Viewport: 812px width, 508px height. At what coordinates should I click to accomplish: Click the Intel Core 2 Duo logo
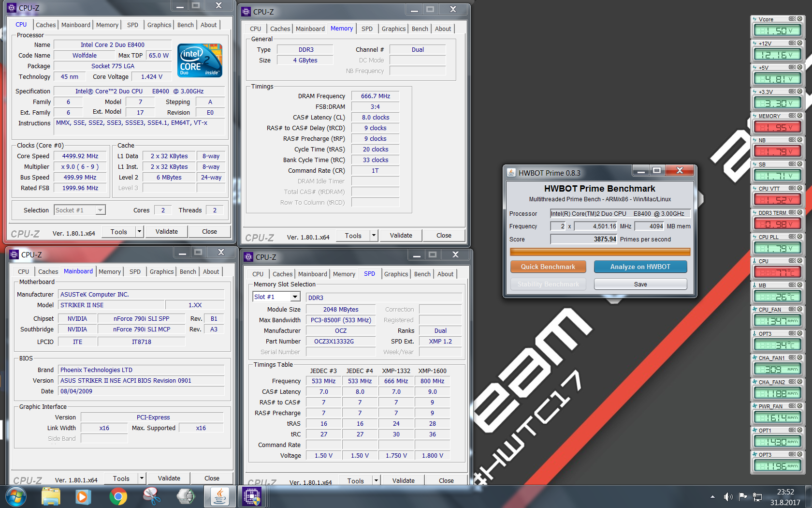[200, 60]
